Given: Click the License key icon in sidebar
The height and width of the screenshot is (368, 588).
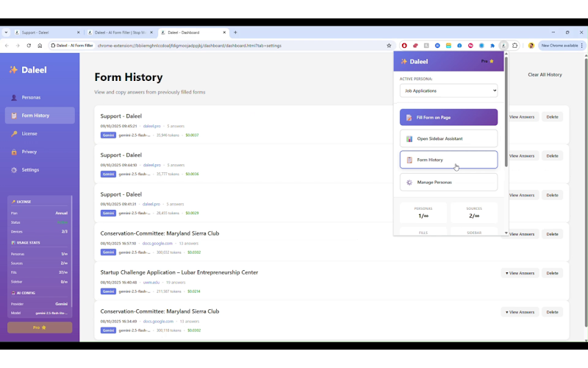Looking at the screenshot, I should [14, 134].
